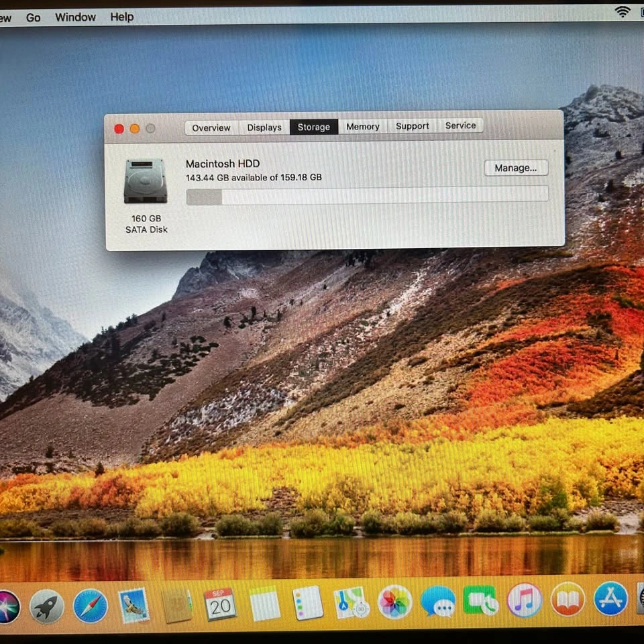
Task: Click the storage usage bar
Action: pyautogui.click(x=367, y=195)
